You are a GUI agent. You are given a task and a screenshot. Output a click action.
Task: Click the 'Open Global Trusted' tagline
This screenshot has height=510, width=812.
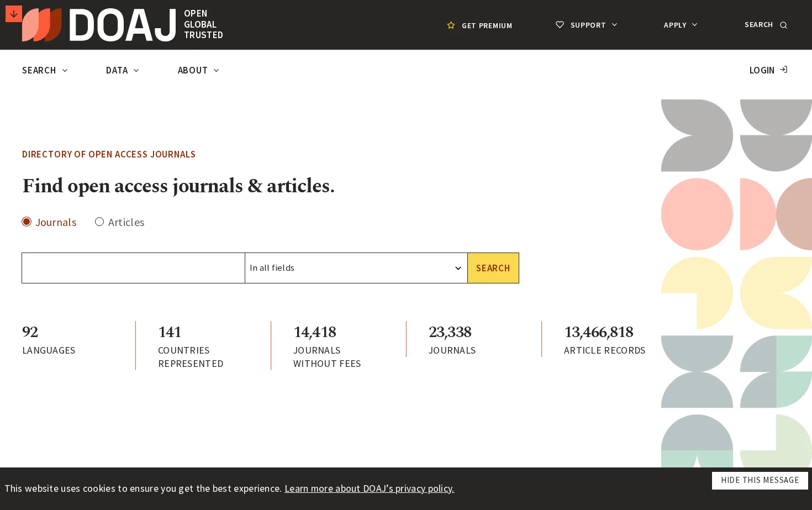[203, 24]
